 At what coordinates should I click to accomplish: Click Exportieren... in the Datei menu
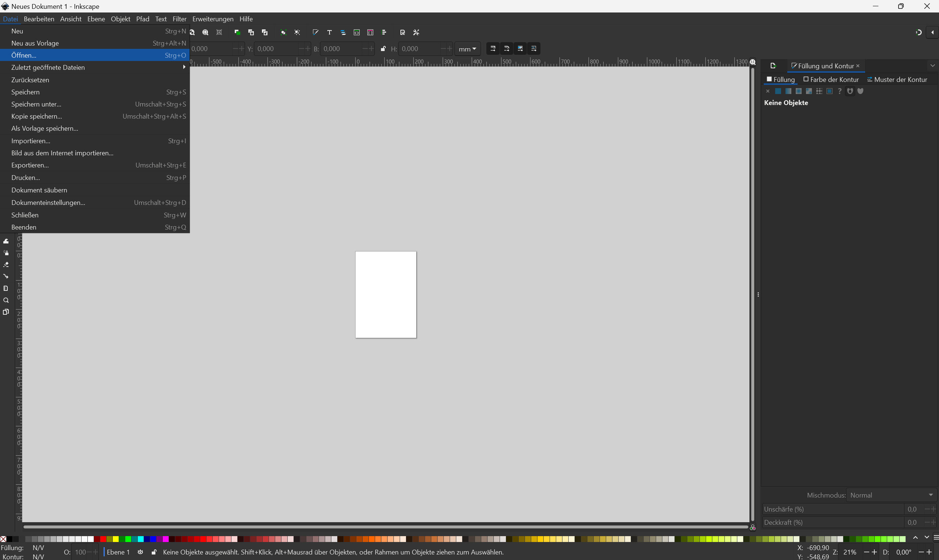pos(30,165)
